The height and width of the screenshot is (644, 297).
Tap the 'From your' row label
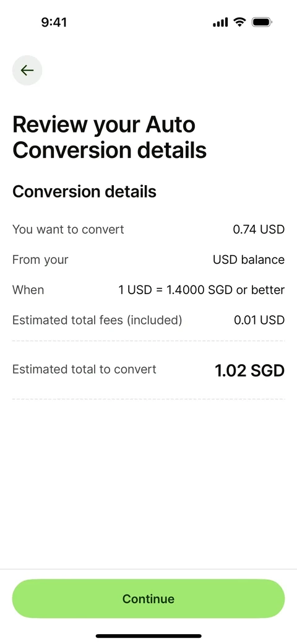coord(40,260)
